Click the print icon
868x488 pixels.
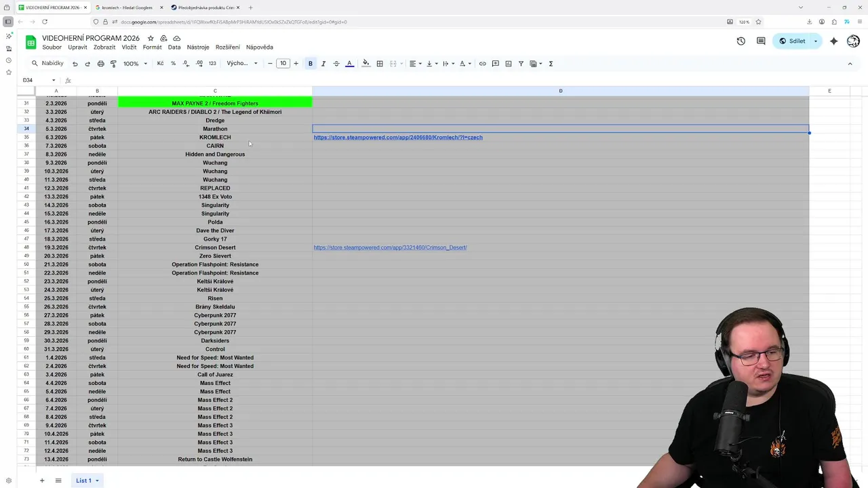click(100, 64)
